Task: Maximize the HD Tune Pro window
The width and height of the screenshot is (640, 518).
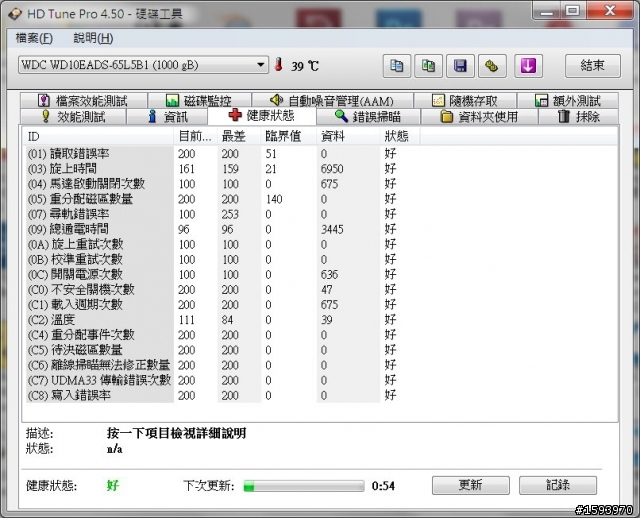Action: tap(572, 10)
